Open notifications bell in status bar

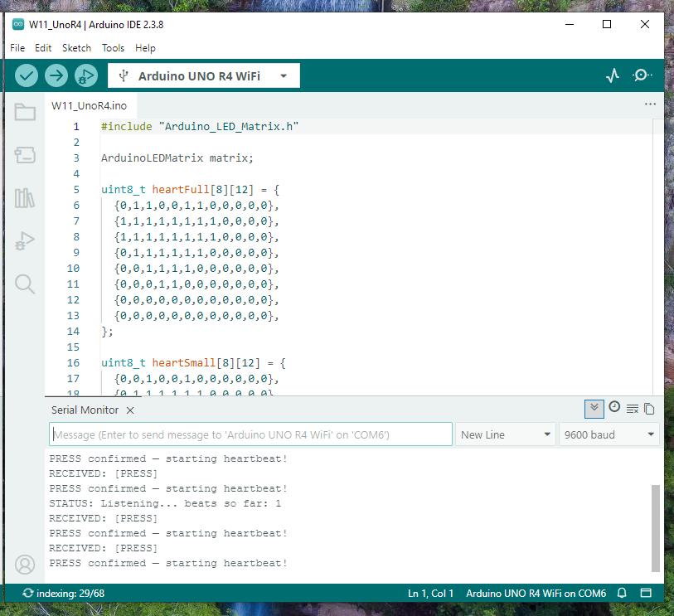coord(622,594)
